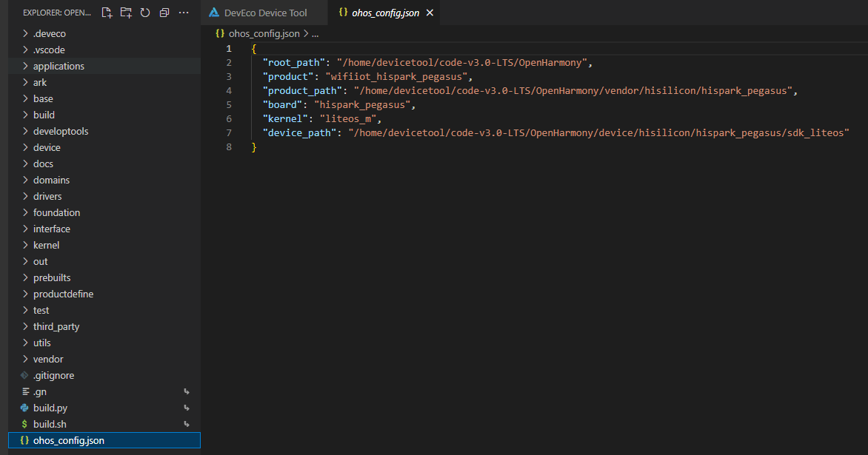The height and width of the screenshot is (455, 868).
Task: Click the breadcrumb ellipsis after ohos_config.json
Action: [x=315, y=34]
